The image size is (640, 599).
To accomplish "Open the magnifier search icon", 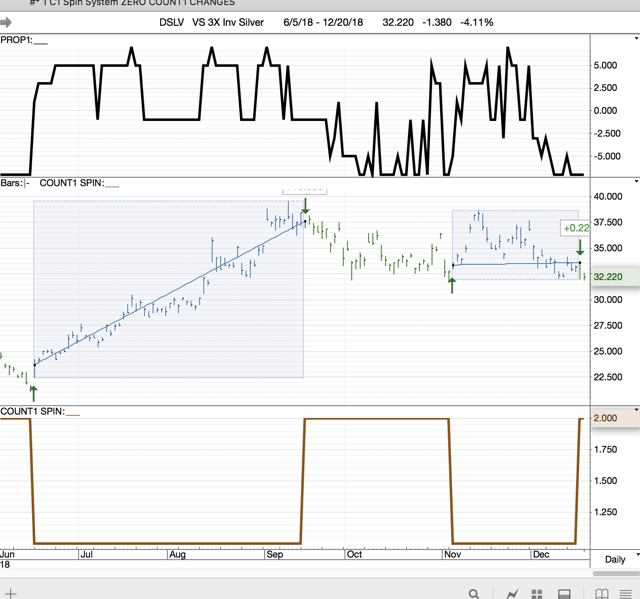I will 473,594.
